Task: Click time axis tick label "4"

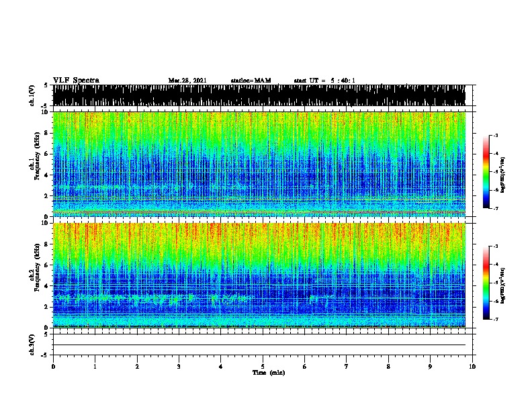Action: [220, 367]
